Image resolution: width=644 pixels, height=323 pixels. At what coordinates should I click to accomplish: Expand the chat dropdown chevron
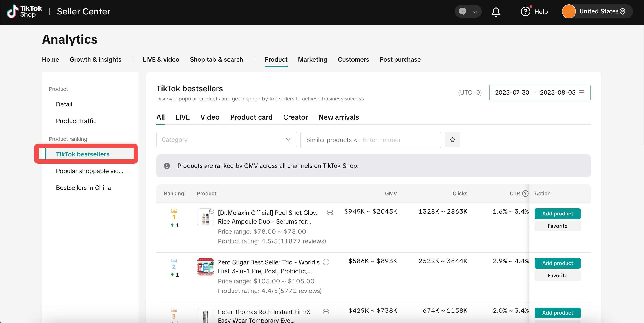coord(475,12)
